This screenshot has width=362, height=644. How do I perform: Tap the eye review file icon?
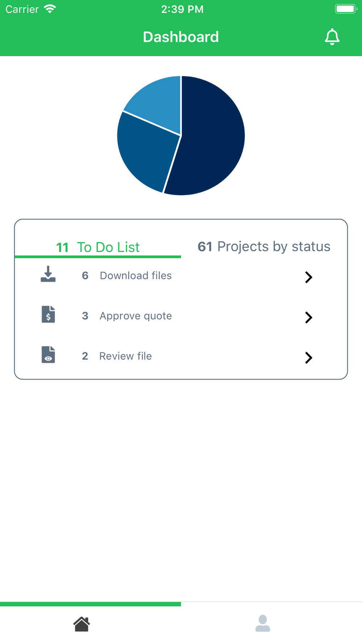tap(48, 355)
